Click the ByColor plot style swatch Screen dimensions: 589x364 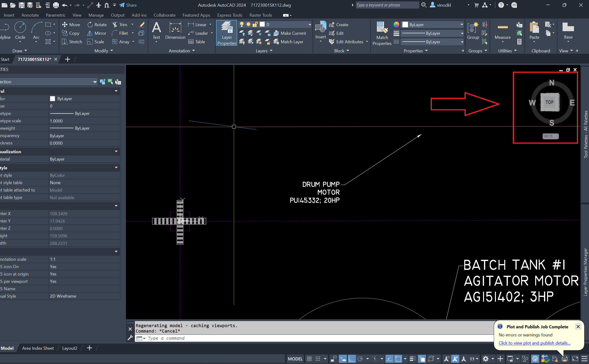(57, 175)
